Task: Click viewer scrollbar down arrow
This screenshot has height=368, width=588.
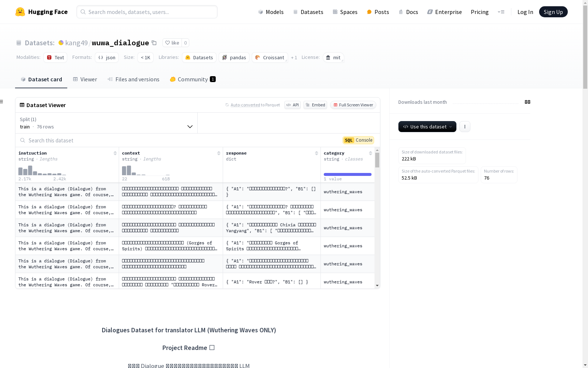Action: (x=377, y=286)
